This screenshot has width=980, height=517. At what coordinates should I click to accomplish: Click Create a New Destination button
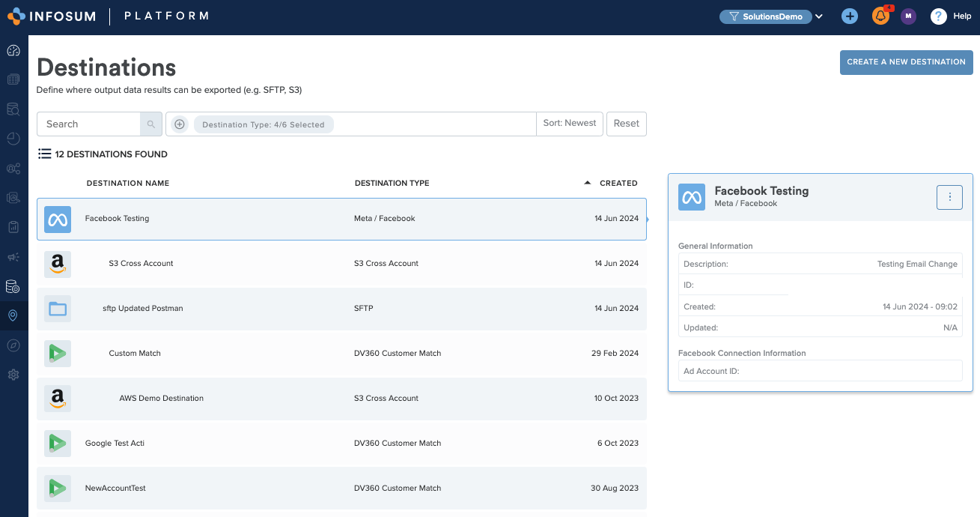[x=906, y=62]
